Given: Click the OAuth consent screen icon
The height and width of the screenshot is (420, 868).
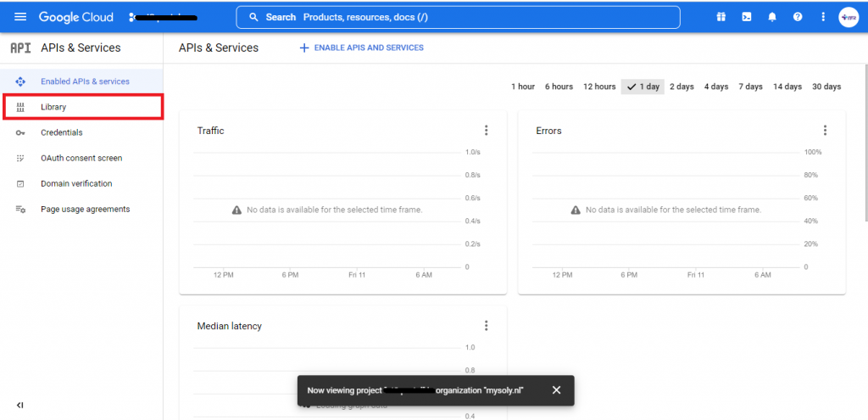Looking at the screenshot, I should pos(20,159).
